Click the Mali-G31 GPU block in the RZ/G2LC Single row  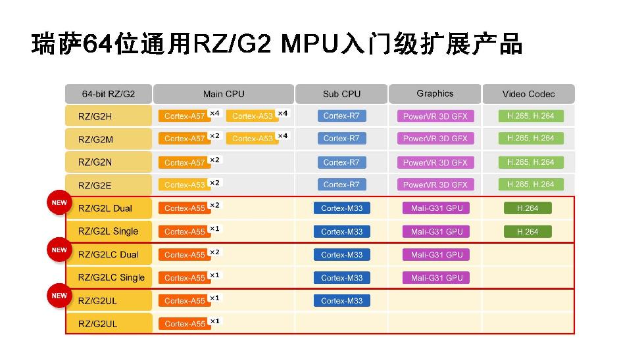tap(437, 278)
